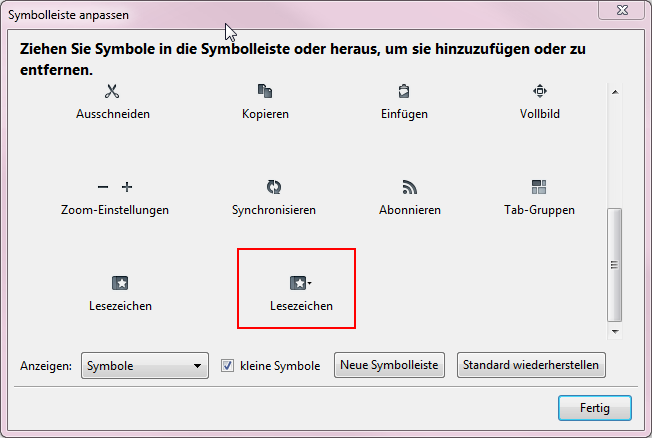This screenshot has height=438, width=652.
Task: Open the Anzeigen dropdown showing Symbole
Action: click(x=144, y=366)
